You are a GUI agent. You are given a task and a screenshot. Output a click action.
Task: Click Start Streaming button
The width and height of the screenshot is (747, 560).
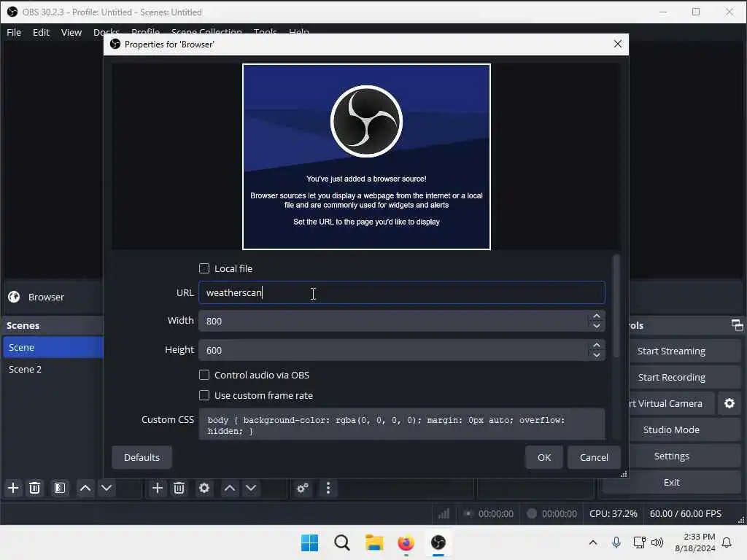pyautogui.click(x=671, y=351)
